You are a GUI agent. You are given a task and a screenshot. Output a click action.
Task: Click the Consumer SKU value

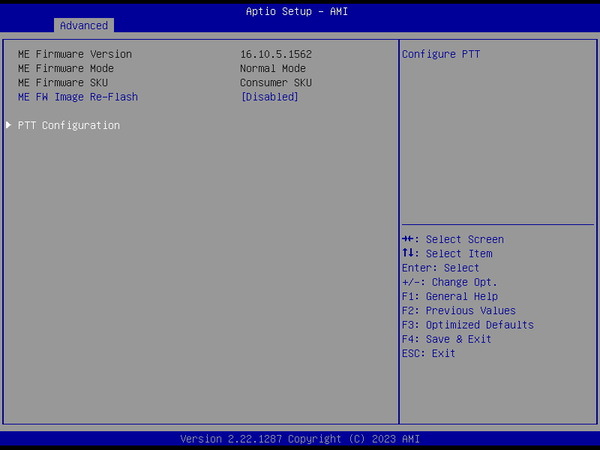click(276, 83)
